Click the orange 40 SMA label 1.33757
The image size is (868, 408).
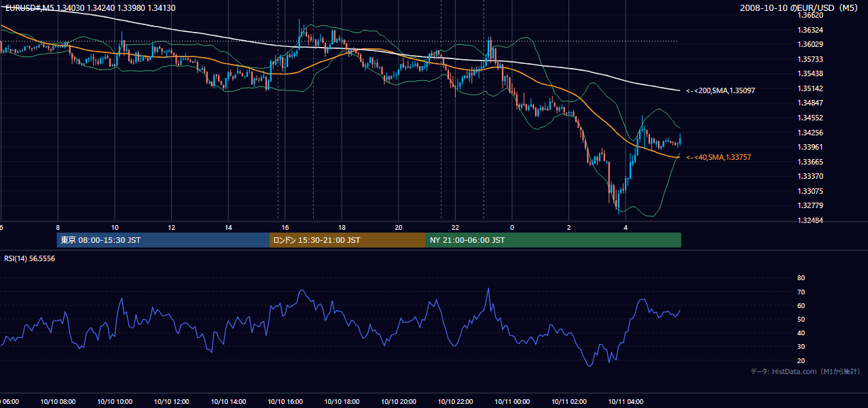pyautogui.click(x=719, y=157)
